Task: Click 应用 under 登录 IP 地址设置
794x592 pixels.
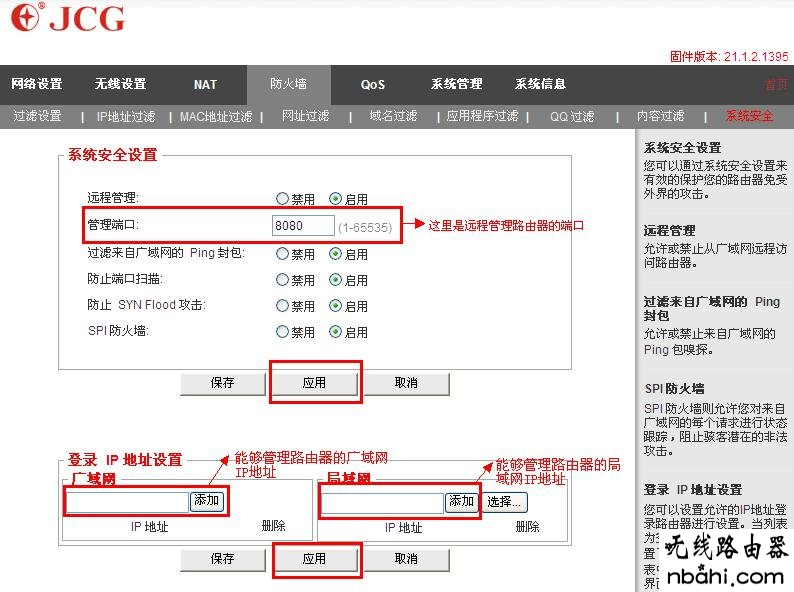Action: pyautogui.click(x=315, y=559)
